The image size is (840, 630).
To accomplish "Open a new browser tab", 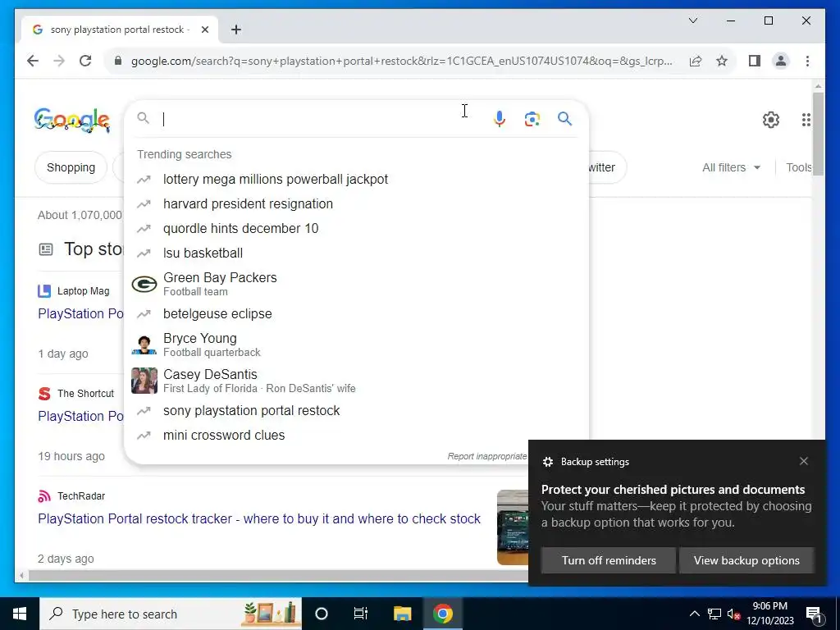I will point(236,30).
